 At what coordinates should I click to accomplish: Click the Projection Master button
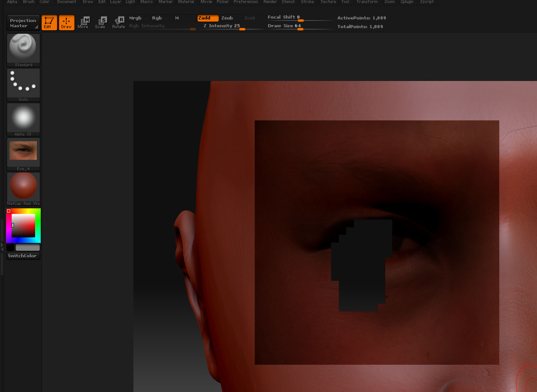click(23, 23)
